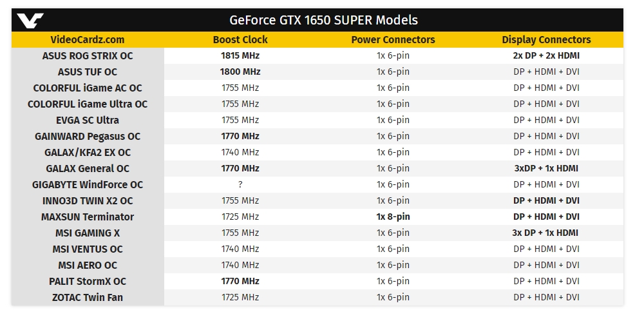Click the VideoCardz logo icon
Viewport: 644px width, 310px height.
tap(30, 21)
